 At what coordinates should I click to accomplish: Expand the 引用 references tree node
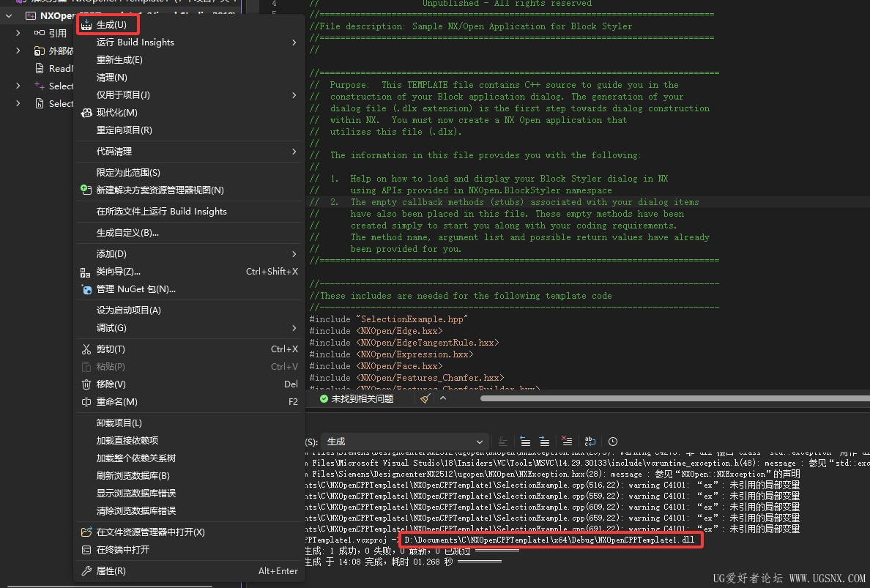click(x=18, y=33)
